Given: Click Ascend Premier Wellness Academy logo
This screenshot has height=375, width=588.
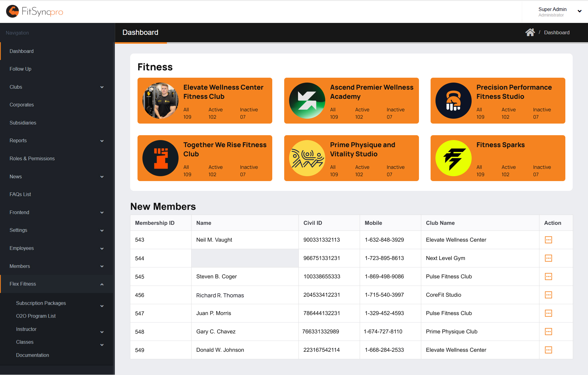Looking at the screenshot, I should pos(307,101).
